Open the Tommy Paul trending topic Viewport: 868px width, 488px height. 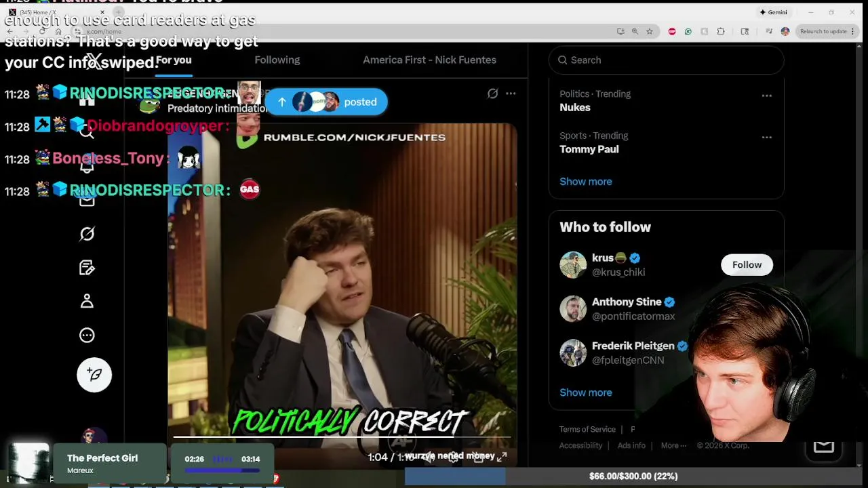(589, 149)
